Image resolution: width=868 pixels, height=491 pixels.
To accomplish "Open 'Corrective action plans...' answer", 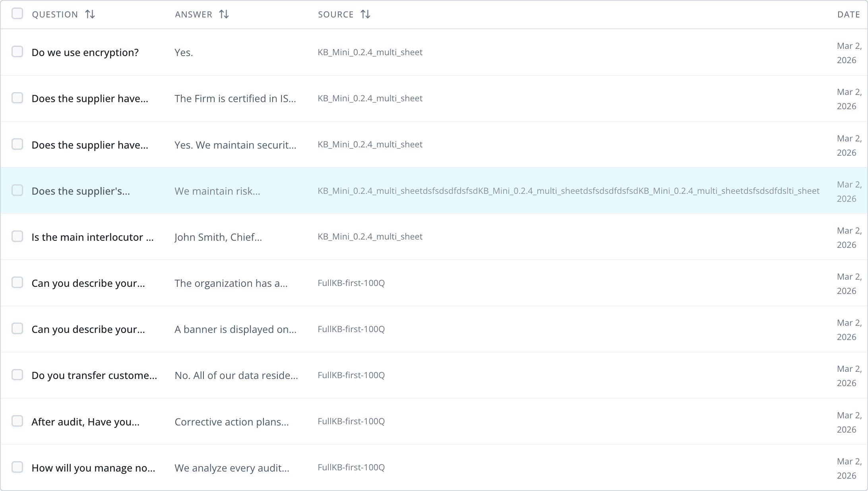I will [231, 422].
